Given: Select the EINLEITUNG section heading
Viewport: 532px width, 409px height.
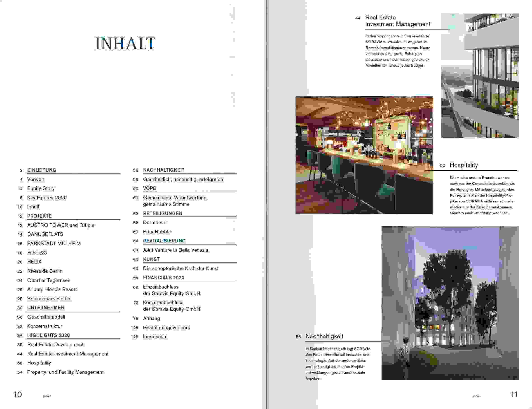Looking at the screenshot, I should click(x=42, y=170).
